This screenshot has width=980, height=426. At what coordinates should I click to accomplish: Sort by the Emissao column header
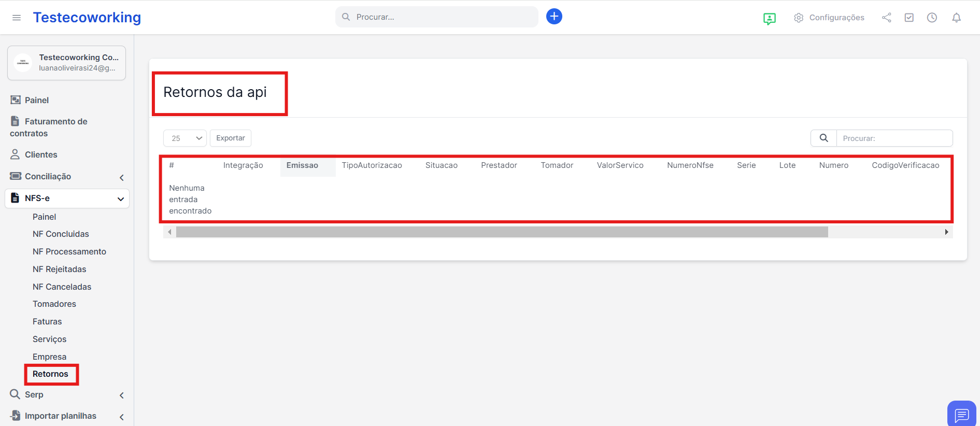[303, 165]
